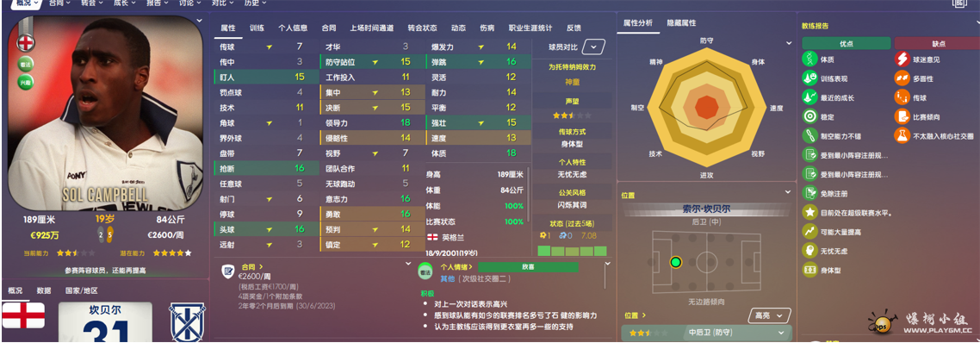This screenshot has width=980, height=343.
Task: Toggle the 优点 strengths filter button
Action: (x=847, y=43)
